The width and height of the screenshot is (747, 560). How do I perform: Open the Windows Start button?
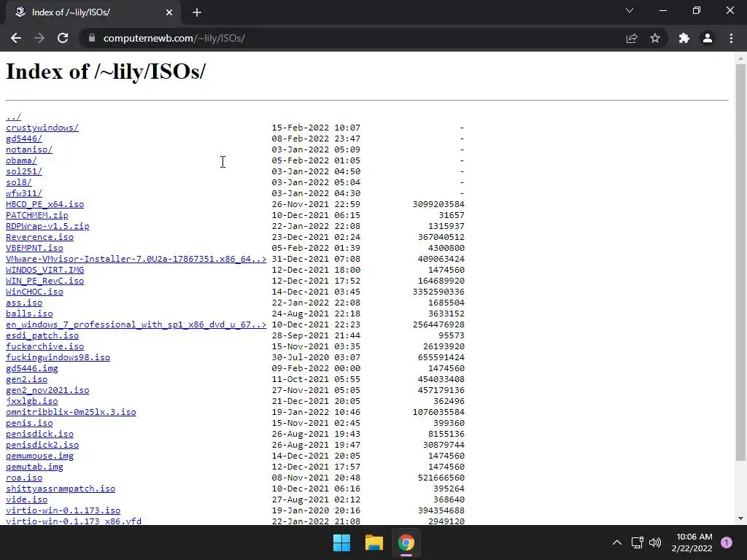(x=341, y=542)
